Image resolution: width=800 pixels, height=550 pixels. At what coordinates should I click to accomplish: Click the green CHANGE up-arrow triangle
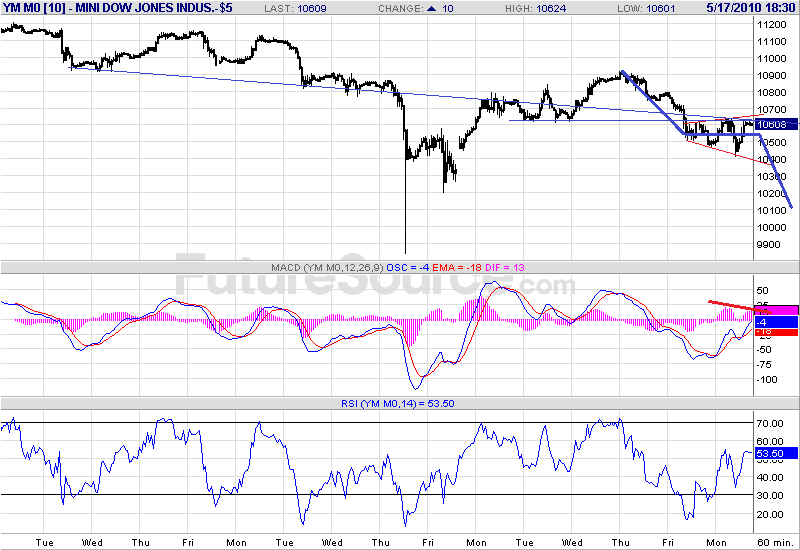[432, 8]
